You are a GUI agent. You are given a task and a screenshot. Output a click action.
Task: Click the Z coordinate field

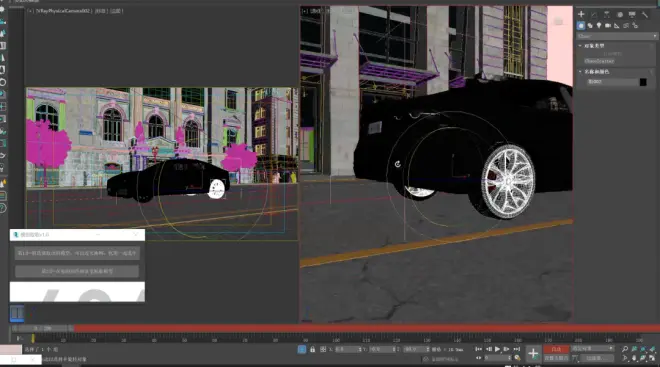pos(415,349)
